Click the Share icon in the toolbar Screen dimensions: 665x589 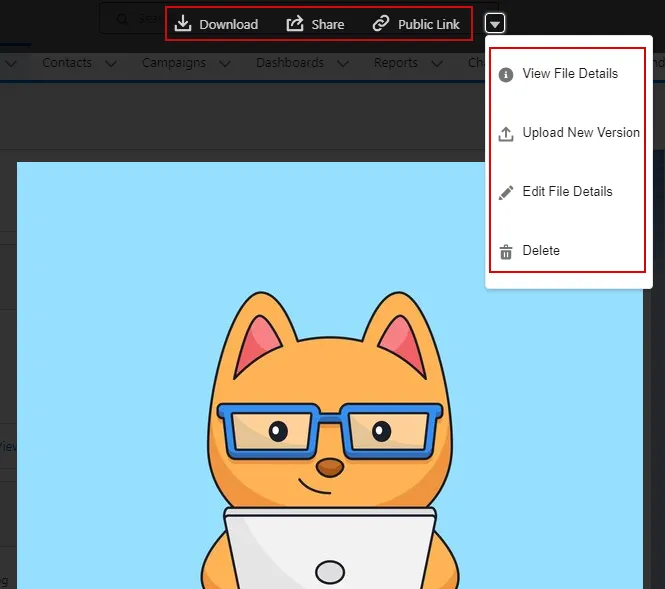[x=295, y=23]
